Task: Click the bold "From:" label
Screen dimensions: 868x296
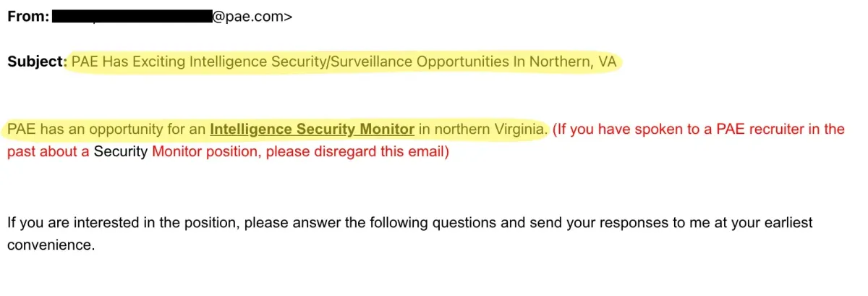Action: pos(27,16)
